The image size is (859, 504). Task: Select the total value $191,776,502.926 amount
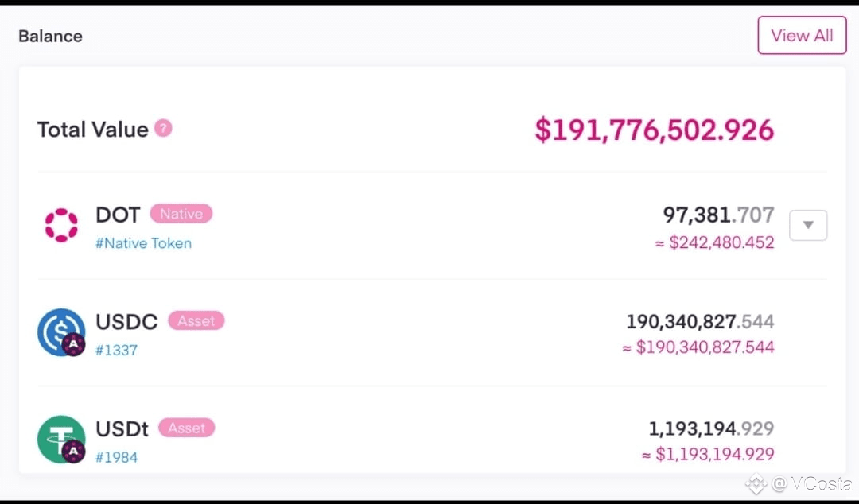coord(655,130)
